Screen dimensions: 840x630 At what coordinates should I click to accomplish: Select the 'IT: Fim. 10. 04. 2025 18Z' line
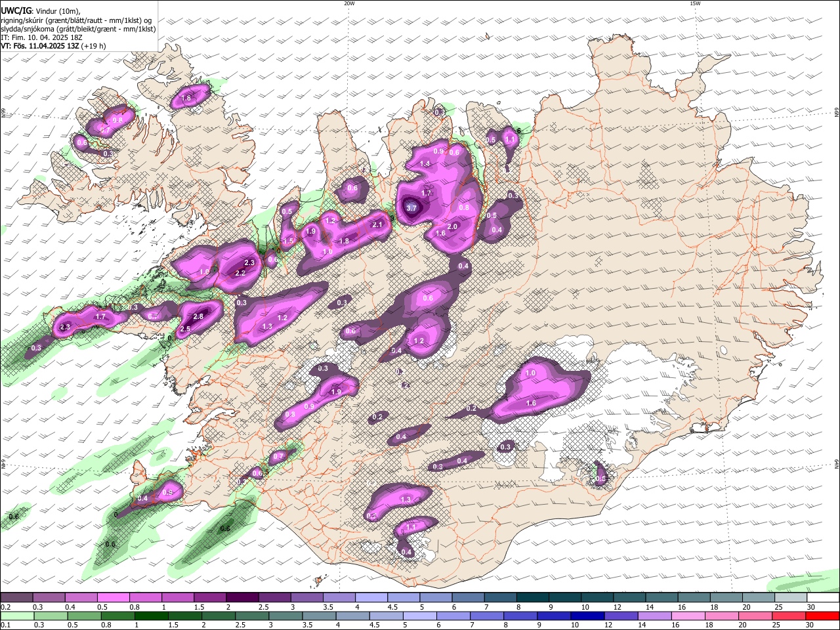[41, 37]
